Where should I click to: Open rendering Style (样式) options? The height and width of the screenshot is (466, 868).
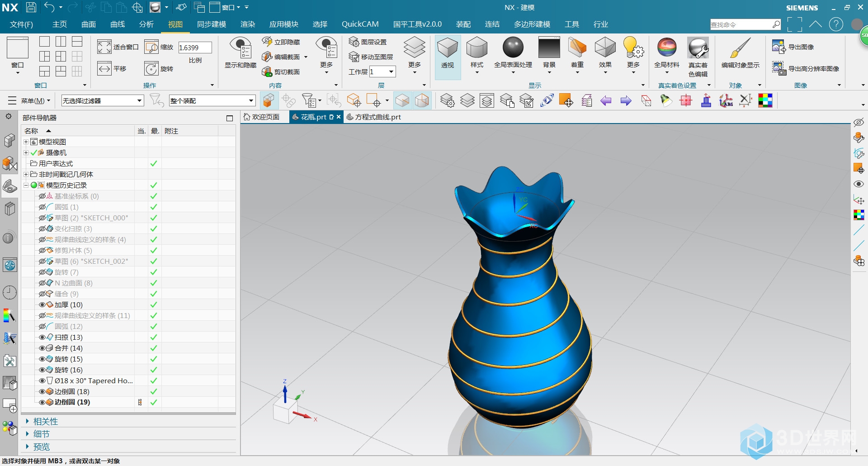click(x=477, y=55)
